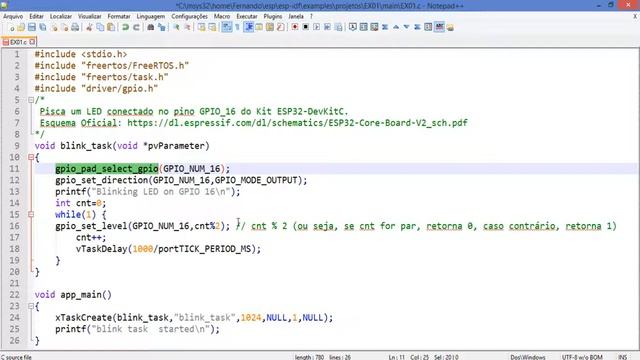Screen dimensions: 640x360
Task: Click the Replace toolbar icon
Action: point(162,27)
